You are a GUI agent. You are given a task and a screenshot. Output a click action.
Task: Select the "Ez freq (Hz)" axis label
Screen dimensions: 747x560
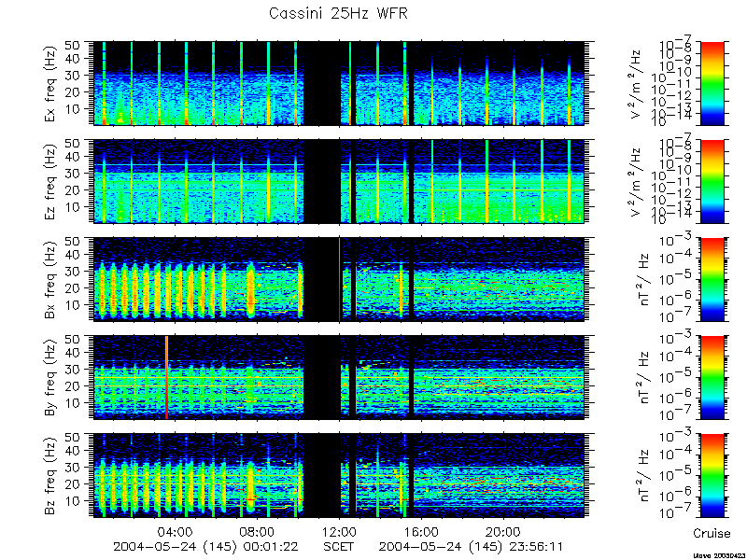[50, 181]
